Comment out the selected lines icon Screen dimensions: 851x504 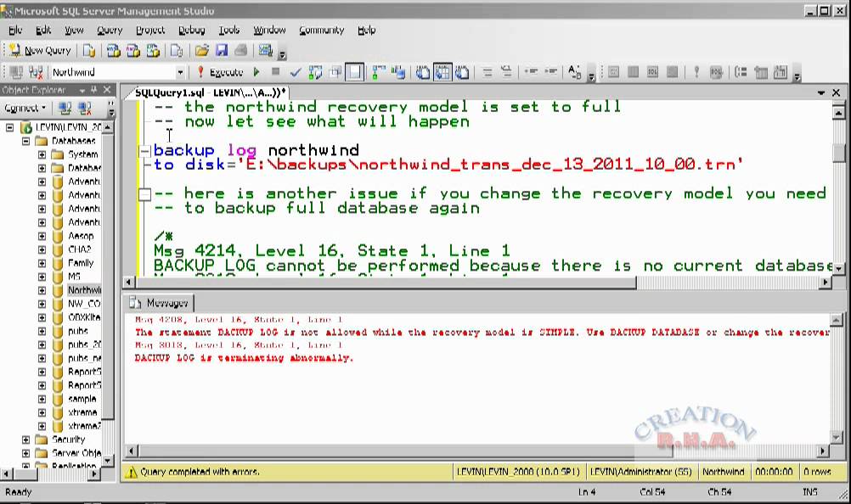click(x=487, y=72)
